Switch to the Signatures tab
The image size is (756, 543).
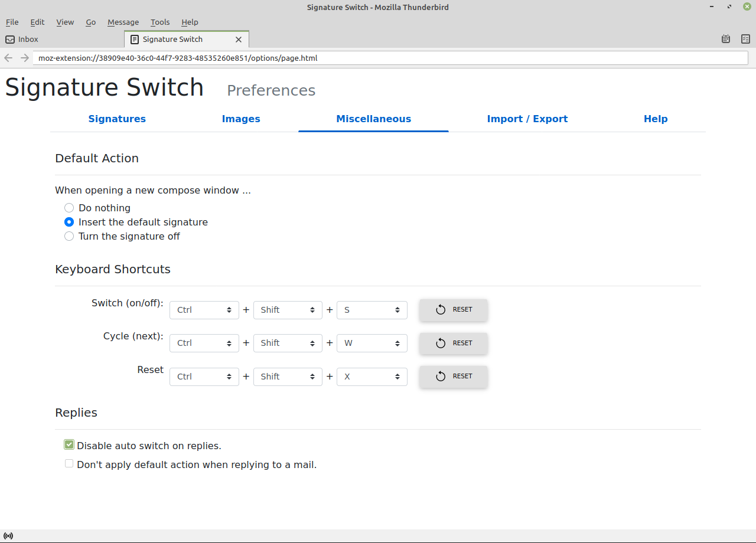(117, 119)
